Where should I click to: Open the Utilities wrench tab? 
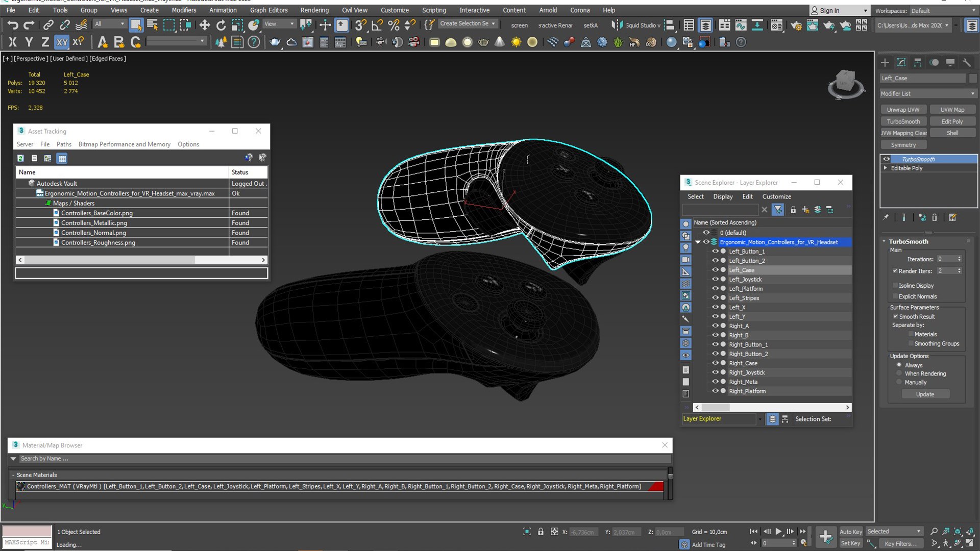(x=966, y=62)
